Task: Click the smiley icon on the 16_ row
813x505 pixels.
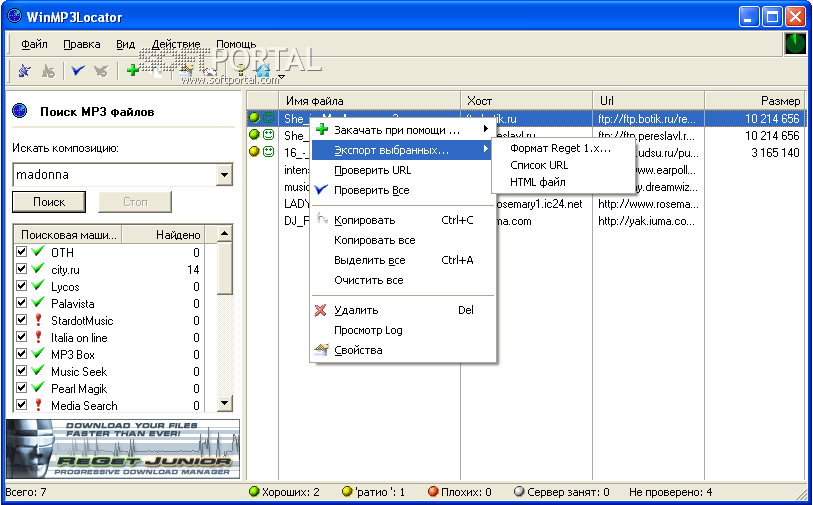Action: (268, 152)
